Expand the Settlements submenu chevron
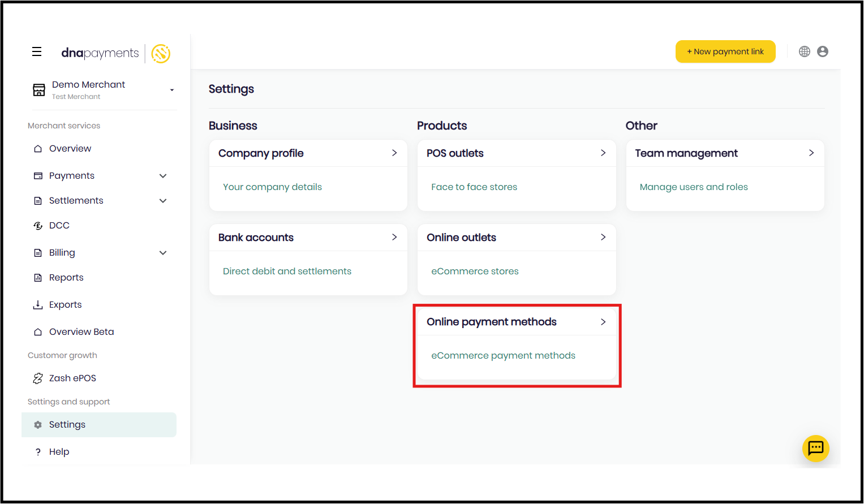 pyautogui.click(x=163, y=201)
